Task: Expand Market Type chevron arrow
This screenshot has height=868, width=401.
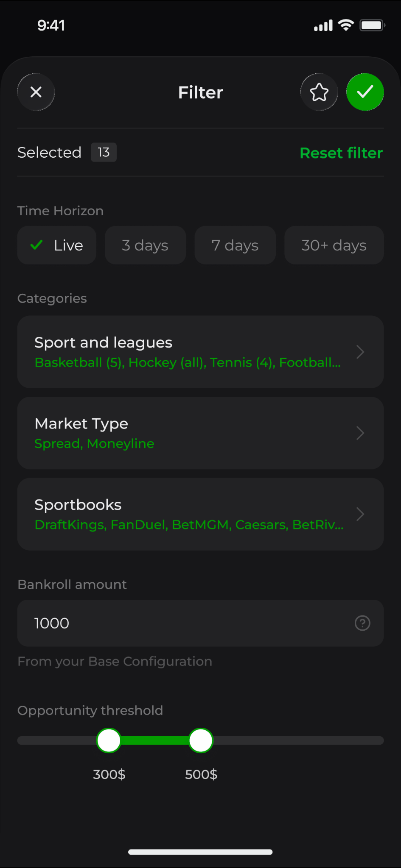Action: [x=360, y=433]
